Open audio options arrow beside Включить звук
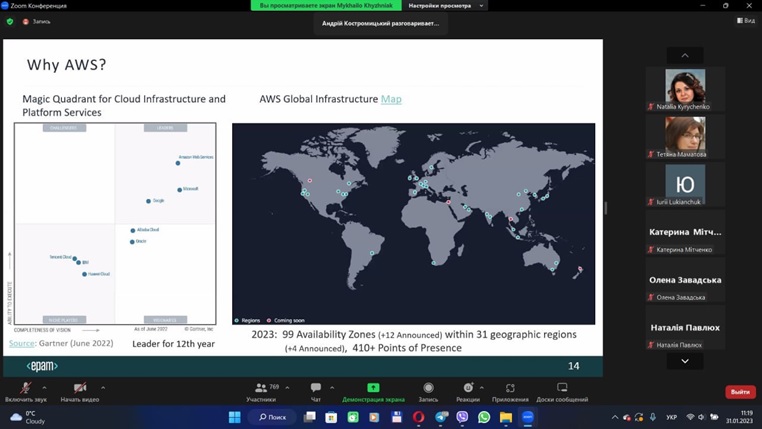 (44, 388)
